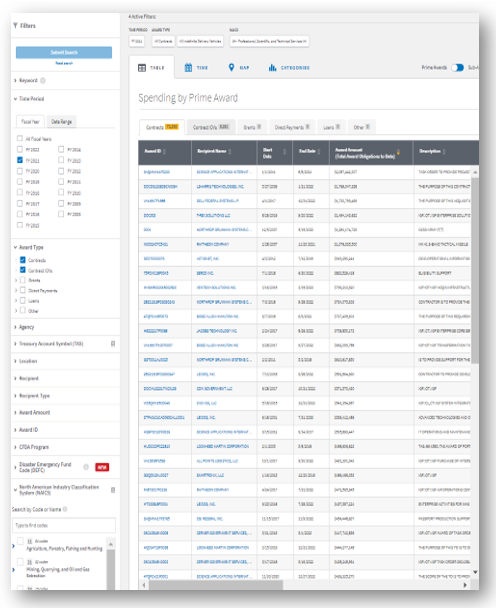Viewport: 496px width, 608px height.
Task: Click the Filters funnel icon
Action: pos(15,26)
